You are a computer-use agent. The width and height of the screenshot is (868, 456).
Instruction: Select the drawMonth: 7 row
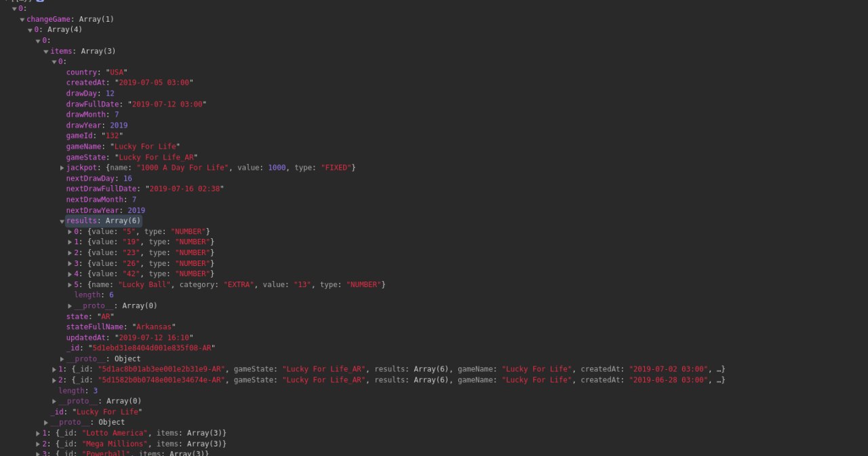92,115
